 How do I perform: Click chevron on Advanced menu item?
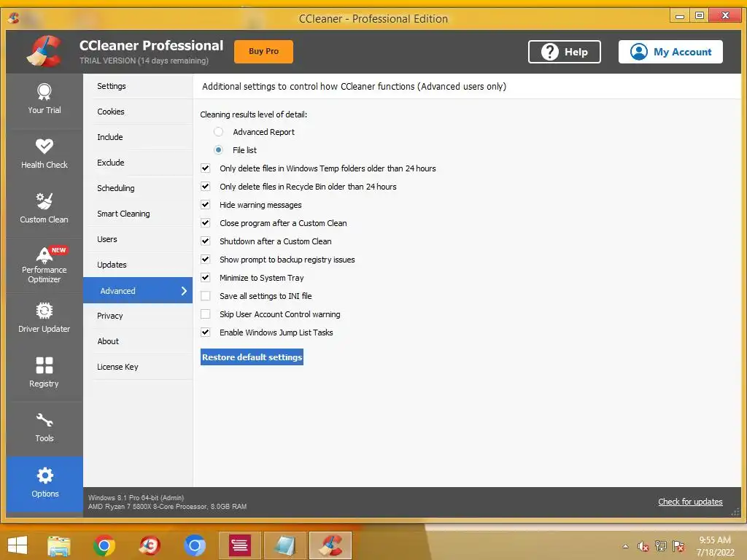click(184, 290)
